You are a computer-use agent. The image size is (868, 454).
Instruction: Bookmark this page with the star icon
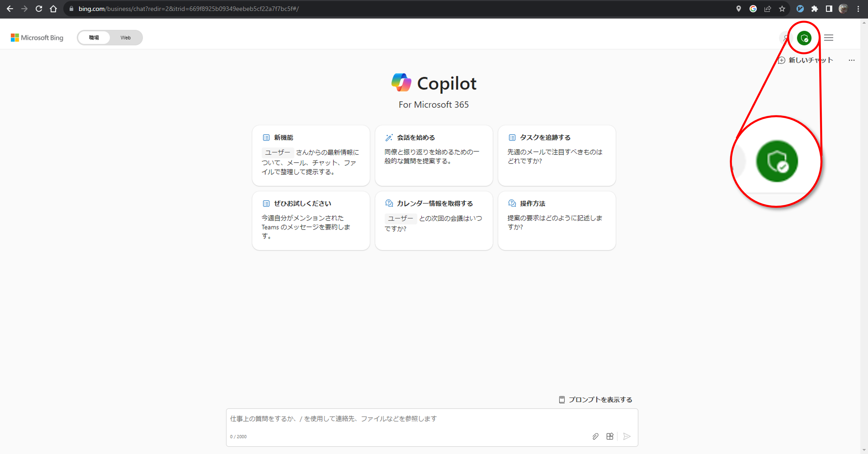point(782,9)
